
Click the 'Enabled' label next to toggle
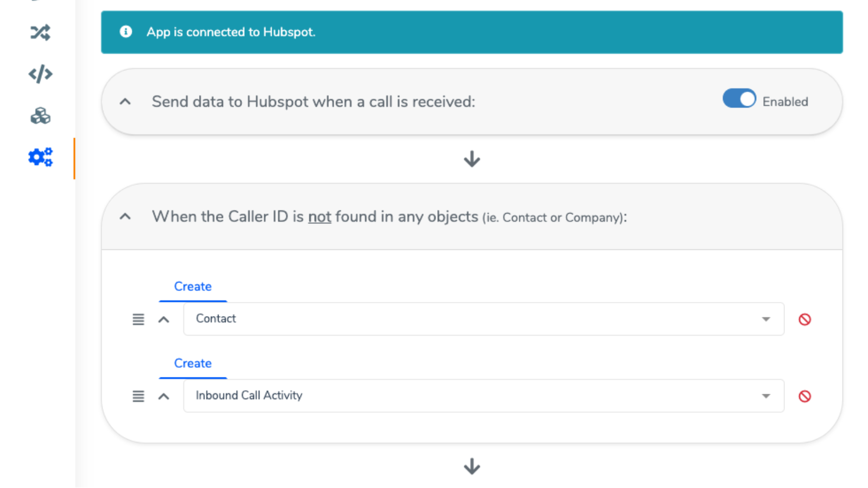pos(785,102)
